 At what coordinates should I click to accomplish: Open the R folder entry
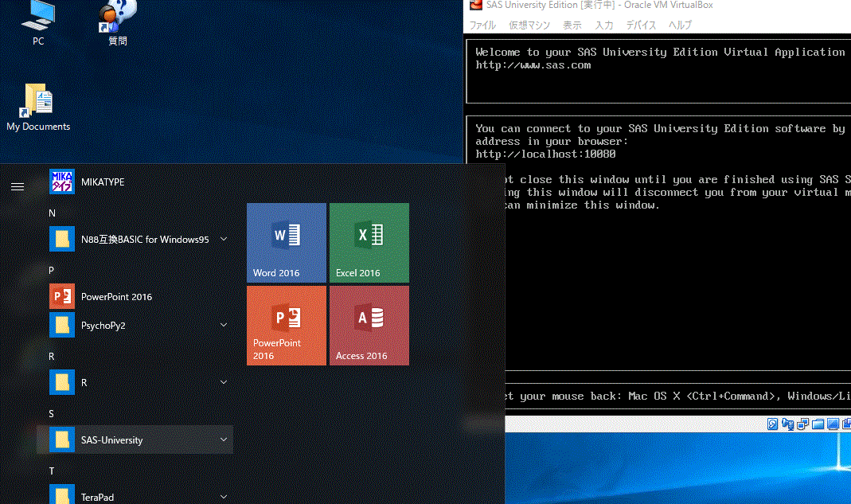click(135, 382)
